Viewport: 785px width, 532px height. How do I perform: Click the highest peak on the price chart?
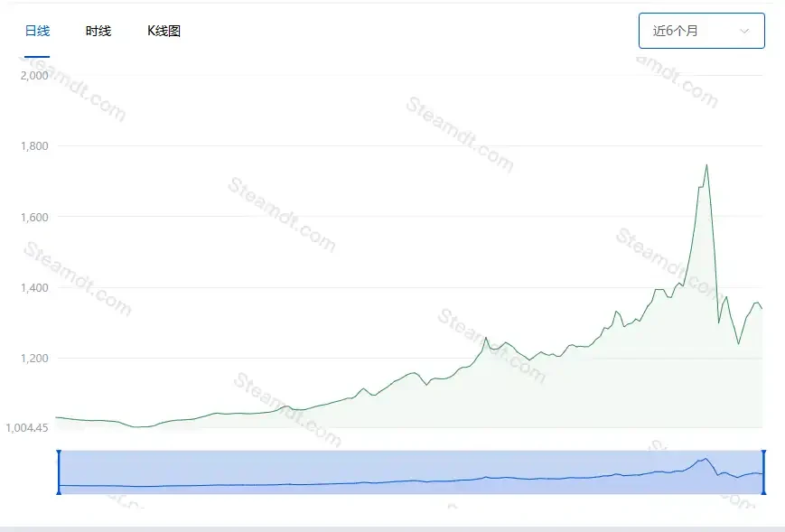(x=707, y=164)
